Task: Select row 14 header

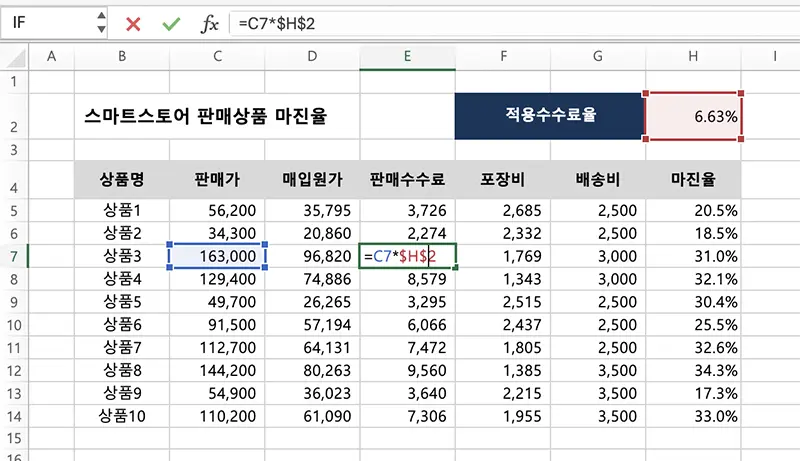Action: (14, 416)
